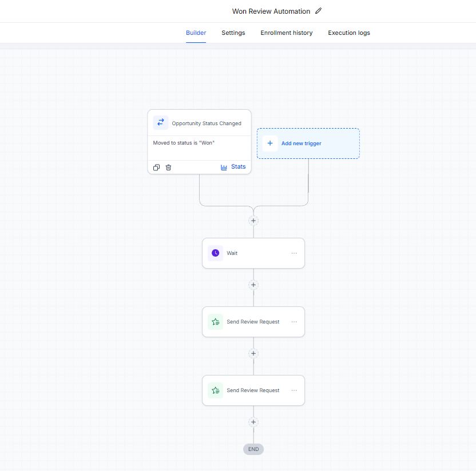This screenshot has width=476, height=471.
Task: Duplicate the Opportunity Status Changed trigger
Action: coord(156,167)
